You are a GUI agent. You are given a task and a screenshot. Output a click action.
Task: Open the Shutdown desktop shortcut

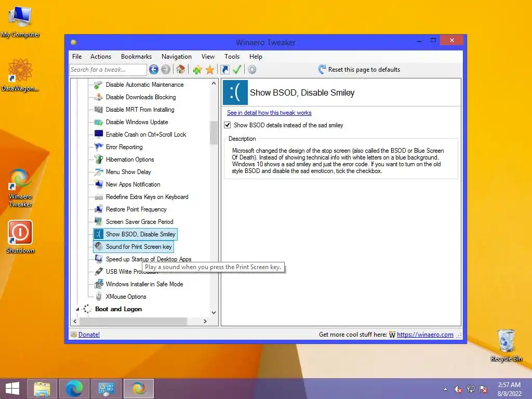coord(20,237)
